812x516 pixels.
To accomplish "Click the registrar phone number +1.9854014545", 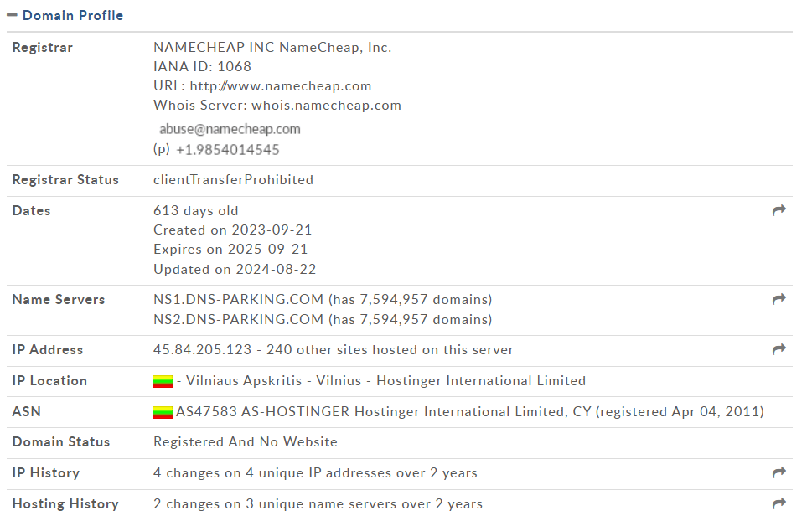I will pos(227,150).
